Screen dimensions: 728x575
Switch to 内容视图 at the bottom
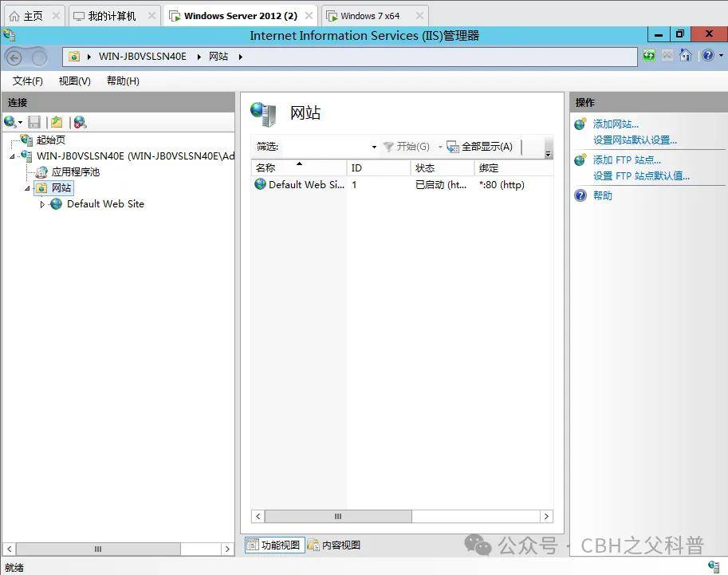(x=334, y=545)
